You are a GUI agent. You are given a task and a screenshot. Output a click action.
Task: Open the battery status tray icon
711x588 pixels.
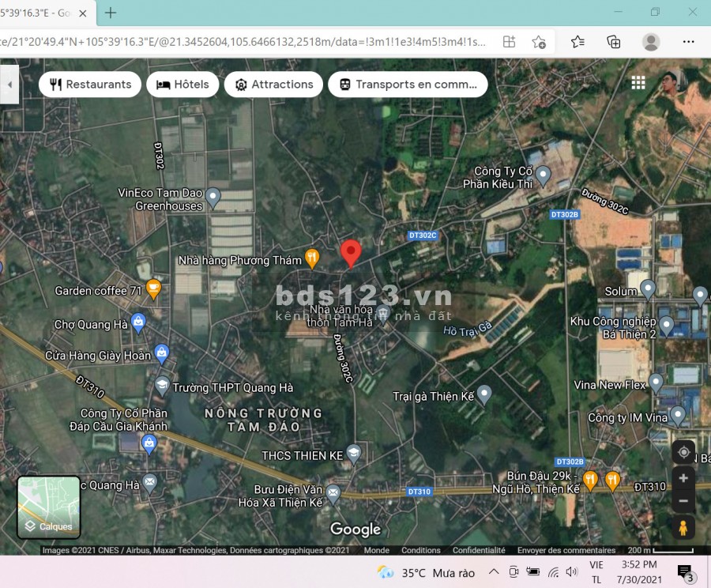coord(533,572)
